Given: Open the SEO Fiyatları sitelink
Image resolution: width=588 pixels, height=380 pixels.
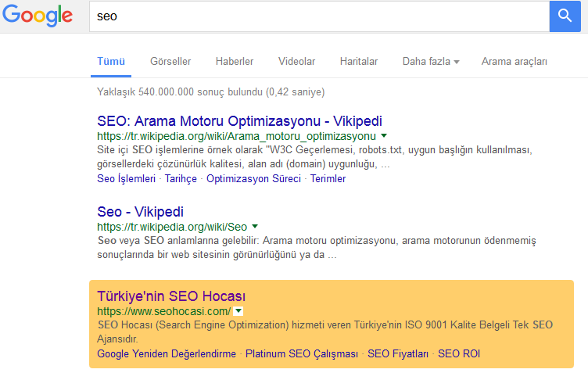Looking at the screenshot, I should point(398,353).
